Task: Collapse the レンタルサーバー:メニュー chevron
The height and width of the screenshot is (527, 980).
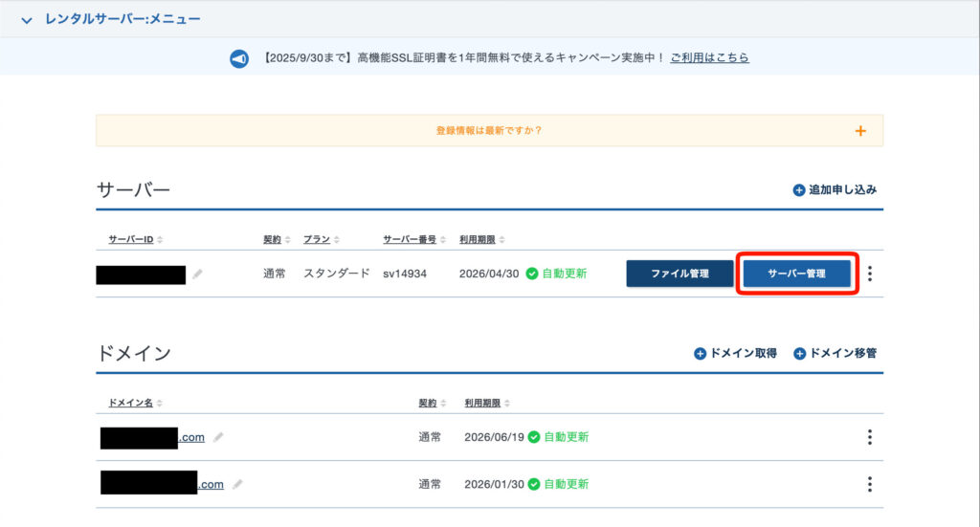Action: 26,20
